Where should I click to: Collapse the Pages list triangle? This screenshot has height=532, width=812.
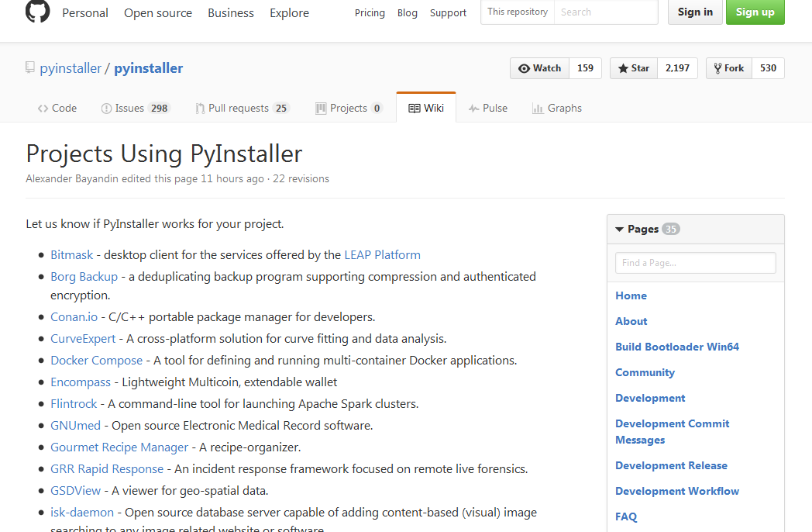(x=619, y=229)
